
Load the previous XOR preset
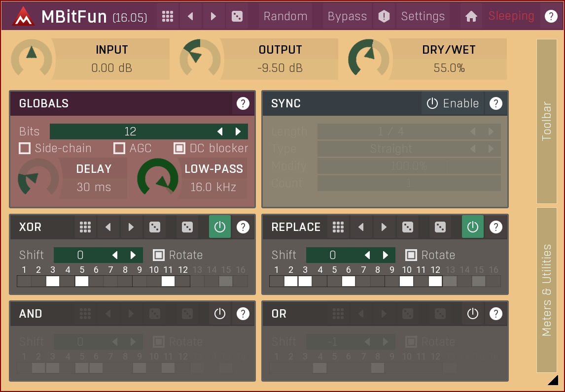click(x=108, y=227)
